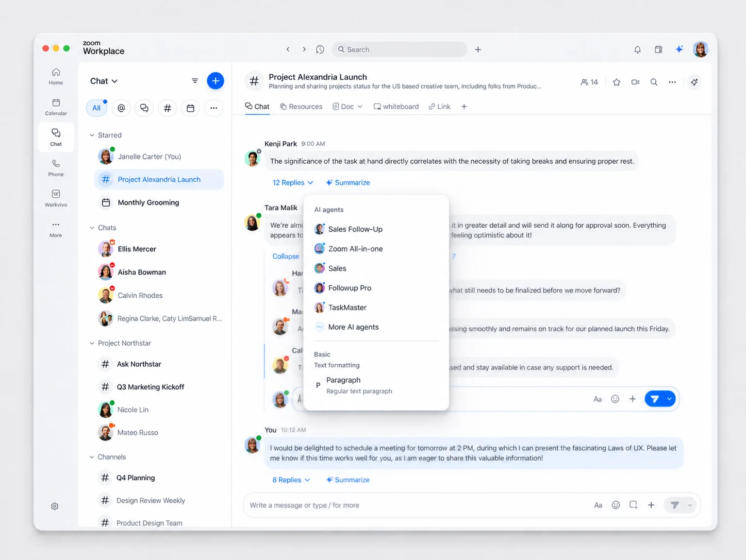The width and height of the screenshot is (746, 560).
Task: Click the Search field
Action: pos(400,49)
